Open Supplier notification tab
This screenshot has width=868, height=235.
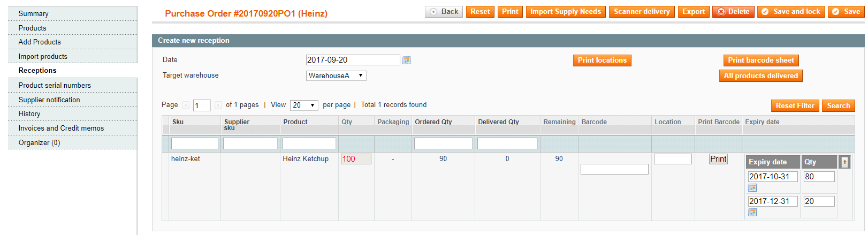point(73,100)
